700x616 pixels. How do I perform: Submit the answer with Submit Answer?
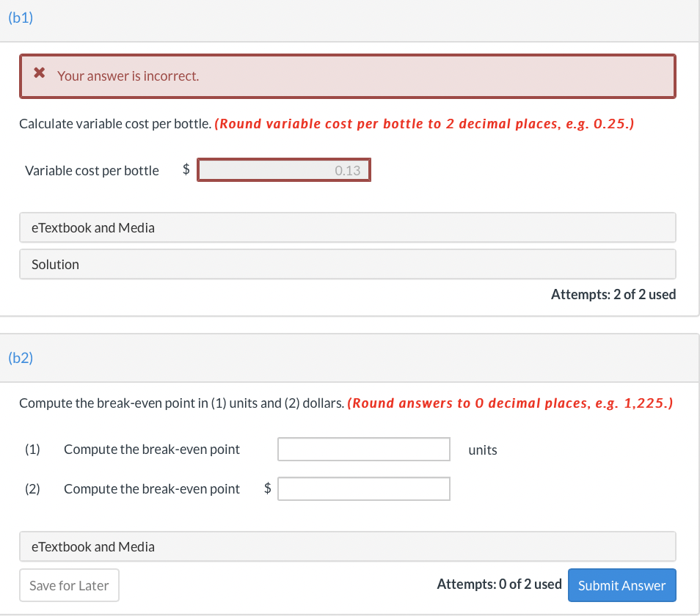click(x=621, y=585)
